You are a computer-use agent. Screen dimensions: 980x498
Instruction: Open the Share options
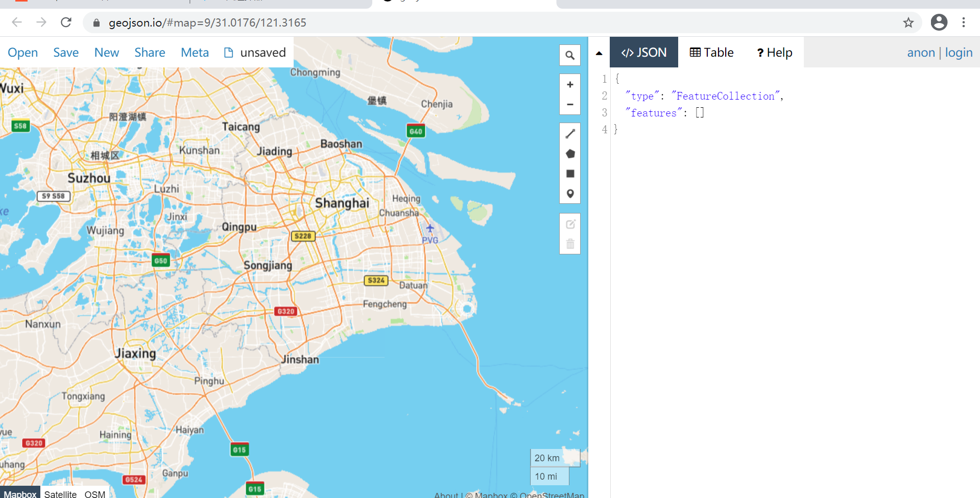click(x=149, y=52)
